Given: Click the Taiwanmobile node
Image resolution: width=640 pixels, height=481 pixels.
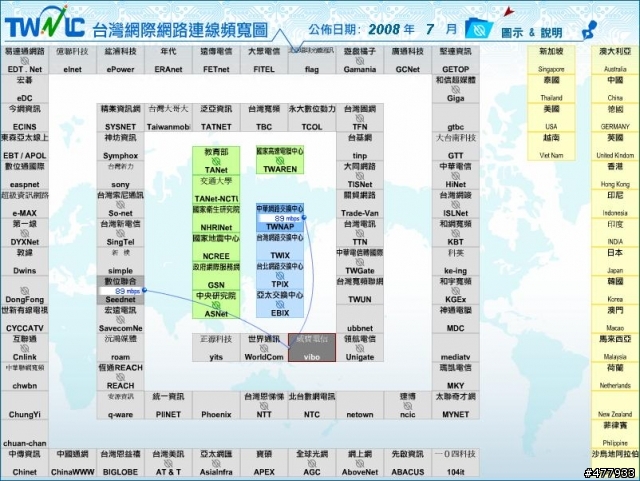Looking at the screenshot, I should (168, 117).
